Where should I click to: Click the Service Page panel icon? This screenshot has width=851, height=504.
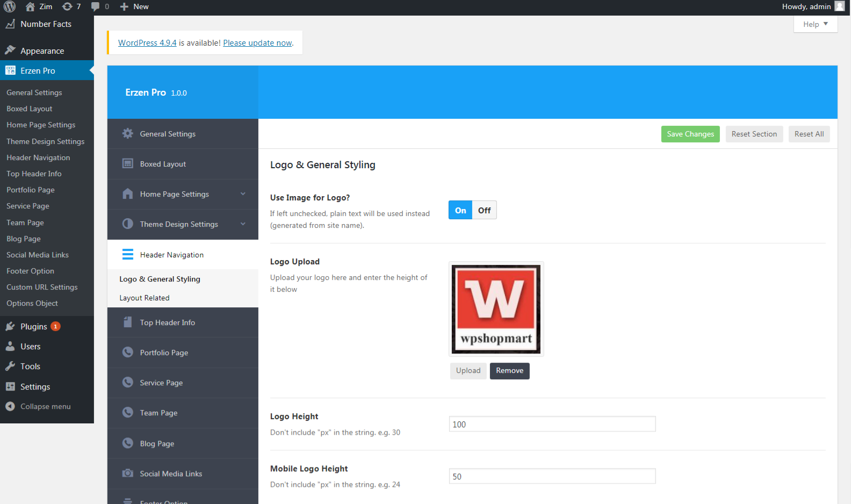click(x=128, y=382)
